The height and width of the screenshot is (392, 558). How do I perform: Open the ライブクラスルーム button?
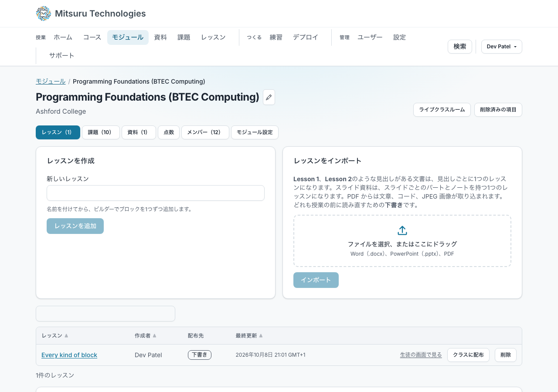[442, 110]
